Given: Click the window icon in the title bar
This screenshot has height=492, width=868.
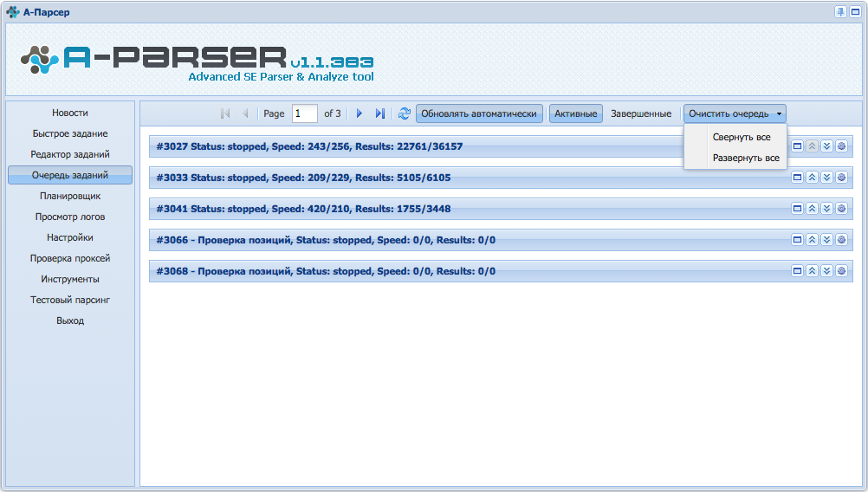Looking at the screenshot, I should [x=855, y=11].
